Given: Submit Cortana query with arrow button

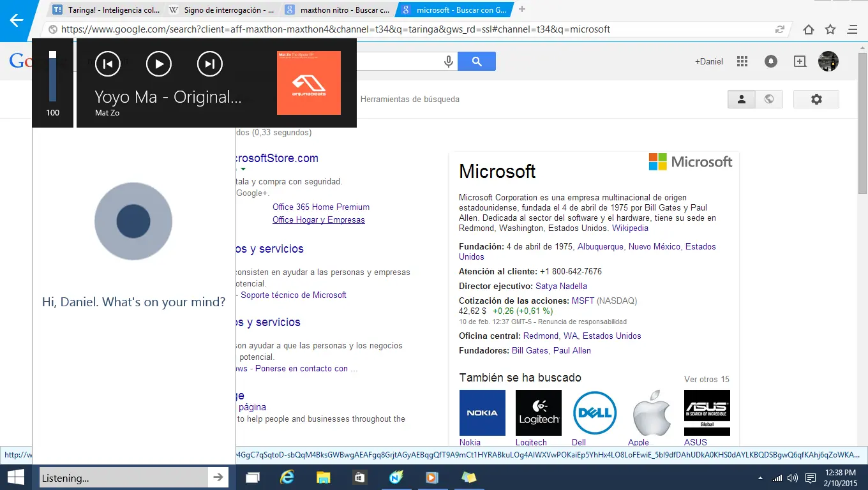Looking at the screenshot, I should click(218, 477).
